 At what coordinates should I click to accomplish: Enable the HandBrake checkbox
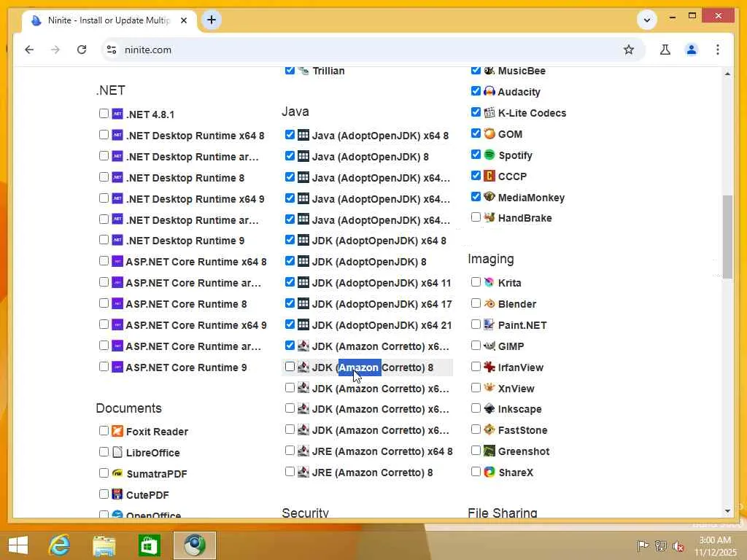coord(476,217)
